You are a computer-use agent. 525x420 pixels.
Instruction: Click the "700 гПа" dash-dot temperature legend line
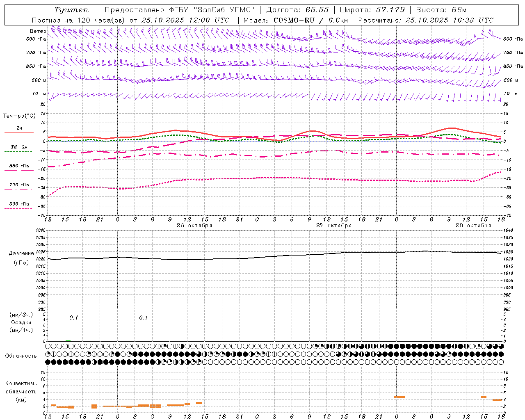click(x=18, y=189)
